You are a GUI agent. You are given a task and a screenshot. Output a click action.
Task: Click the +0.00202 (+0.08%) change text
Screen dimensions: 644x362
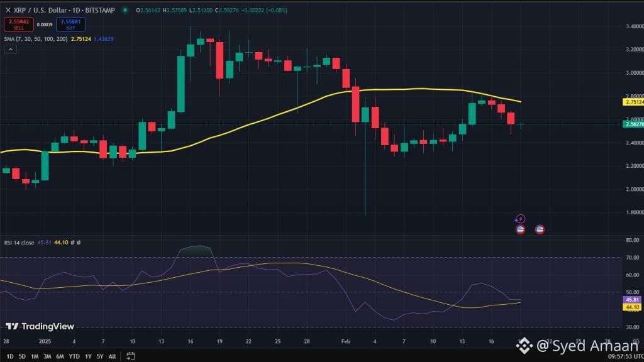(264, 10)
